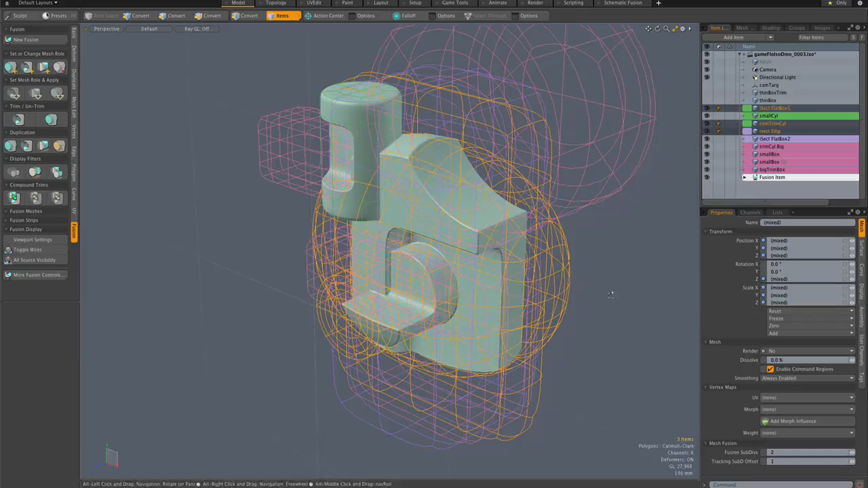Hide the bigTrimBox item via eye icon
This screenshot has width=868, height=488.
pyautogui.click(x=706, y=170)
